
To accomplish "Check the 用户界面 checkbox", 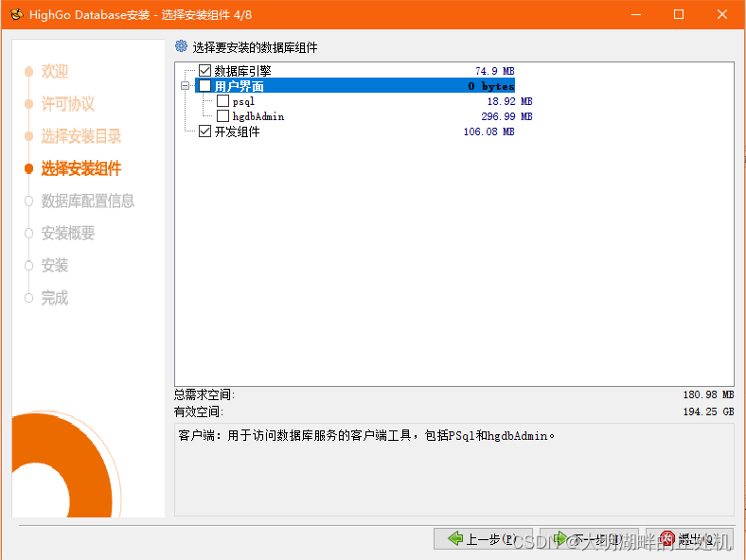I will [x=205, y=86].
